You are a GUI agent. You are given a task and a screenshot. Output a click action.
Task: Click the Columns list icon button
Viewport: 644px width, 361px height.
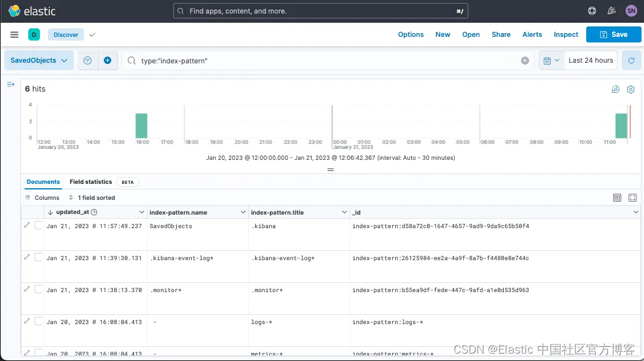point(42,198)
